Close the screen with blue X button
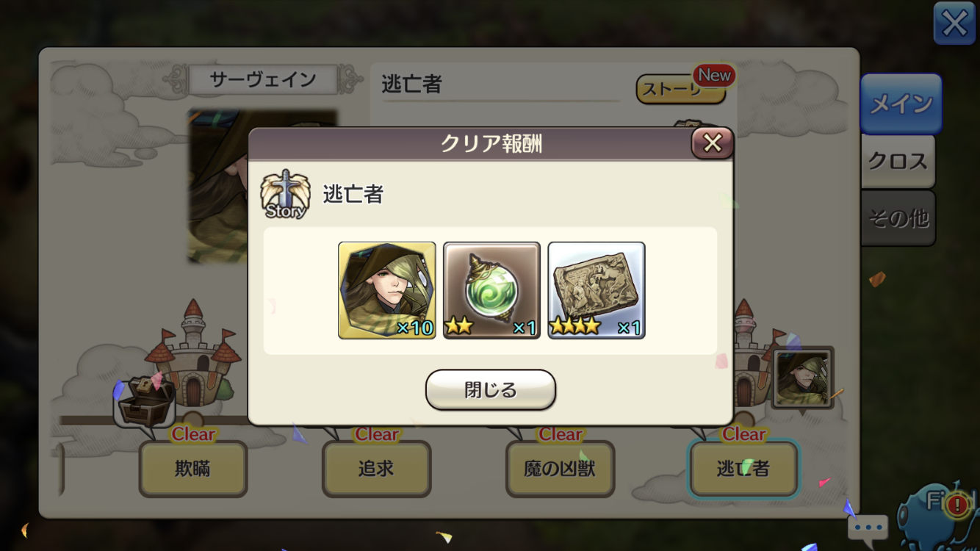The height and width of the screenshot is (551, 980). (954, 24)
